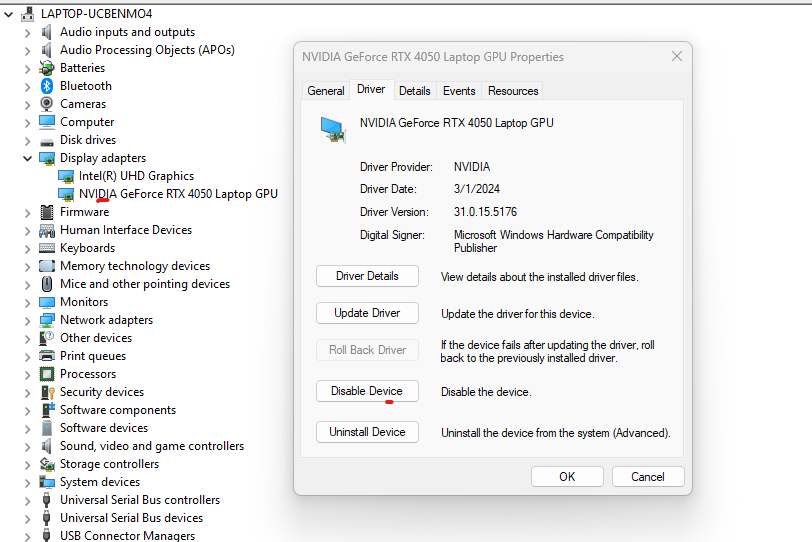Image resolution: width=812 pixels, height=542 pixels.
Task: Click the Display adapters category icon
Action: point(47,158)
